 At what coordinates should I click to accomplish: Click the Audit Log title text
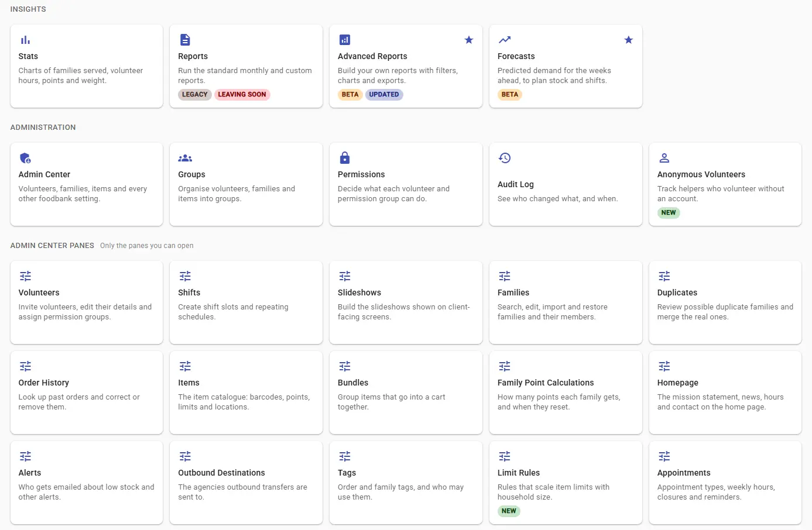point(516,184)
